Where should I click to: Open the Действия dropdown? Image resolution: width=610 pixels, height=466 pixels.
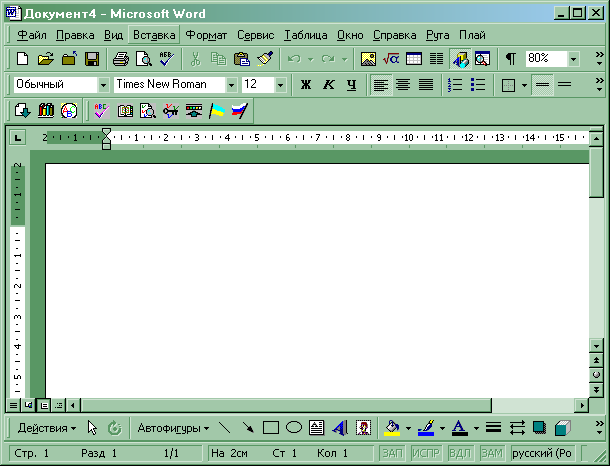47,428
